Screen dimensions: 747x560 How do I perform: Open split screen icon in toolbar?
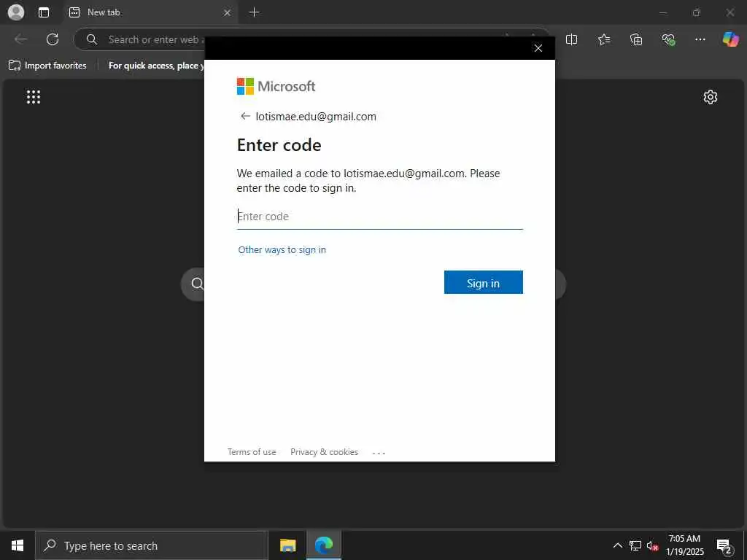click(x=571, y=39)
